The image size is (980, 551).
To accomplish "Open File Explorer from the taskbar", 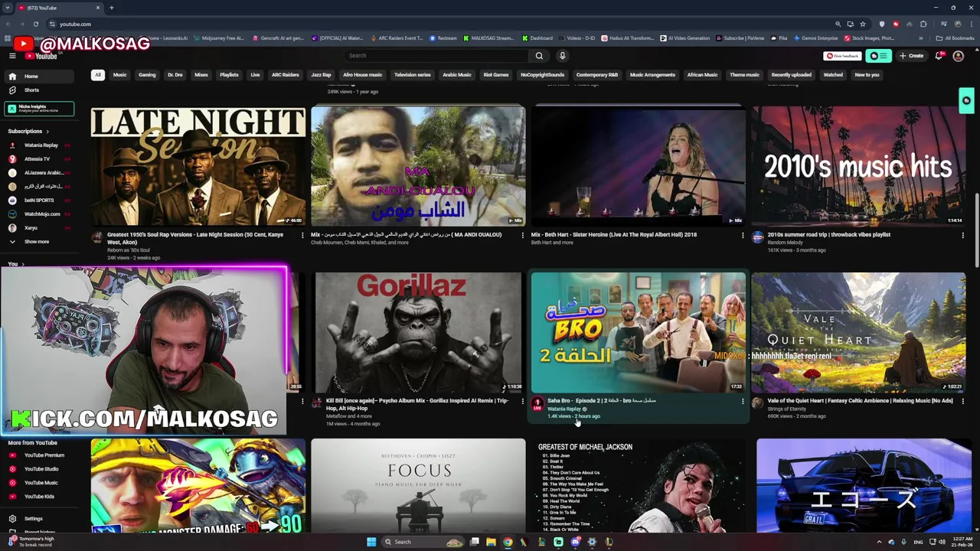I will [x=491, y=542].
